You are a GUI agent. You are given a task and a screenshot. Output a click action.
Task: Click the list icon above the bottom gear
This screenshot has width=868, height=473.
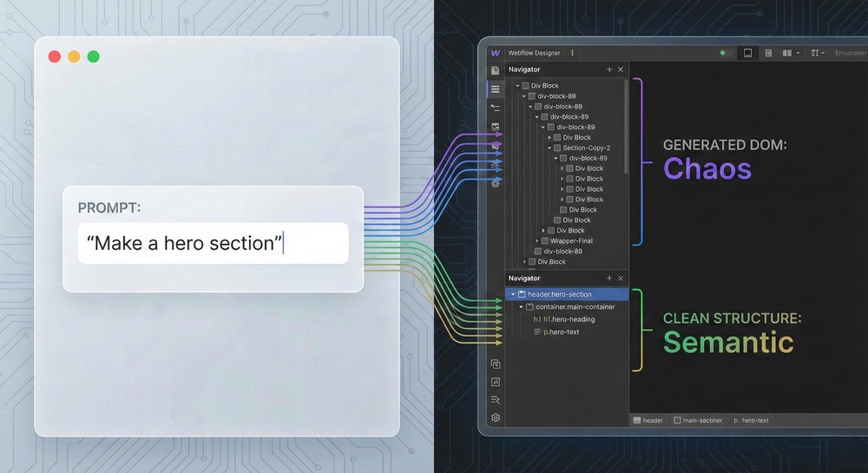click(496, 400)
